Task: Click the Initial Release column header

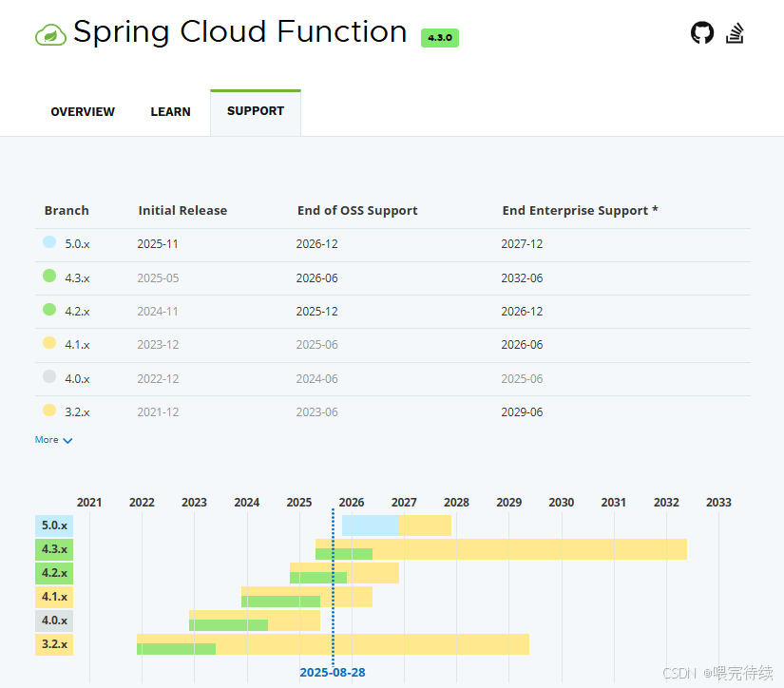Action: click(182, 211)
